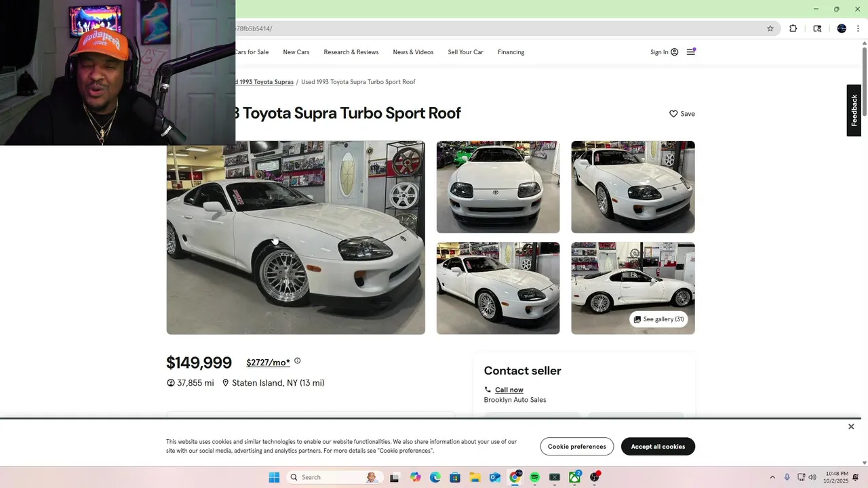Open the volume tray icon
The width and height of the screenshot is (868, 488).
[812, 477]
